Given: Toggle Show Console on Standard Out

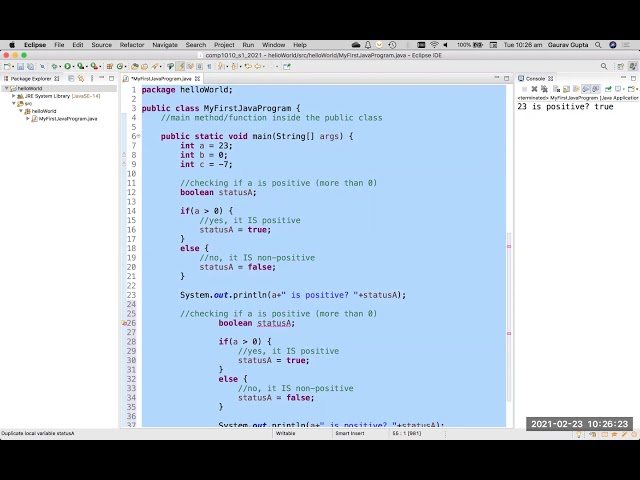Looking at the screenshot, I should (586, 89).
